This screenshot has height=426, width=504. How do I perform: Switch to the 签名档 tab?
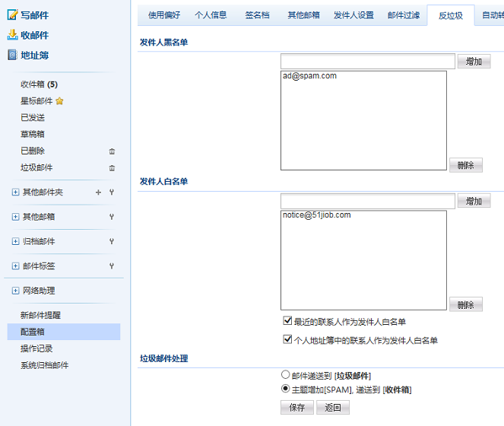click(x=257, y=15)
